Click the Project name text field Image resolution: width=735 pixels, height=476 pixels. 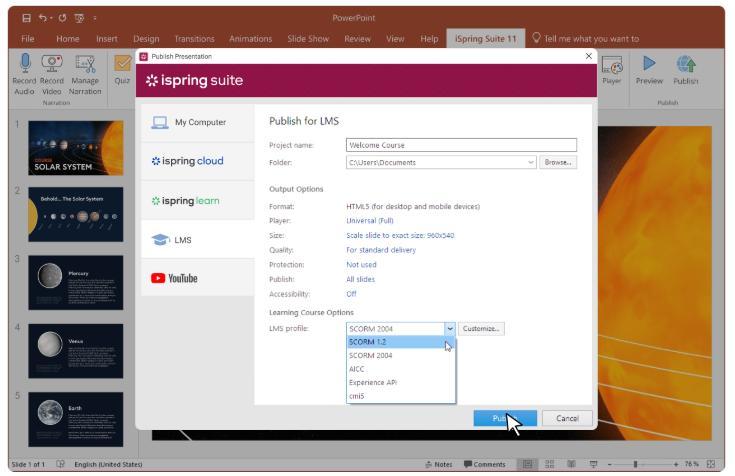[x=461, y=145]
